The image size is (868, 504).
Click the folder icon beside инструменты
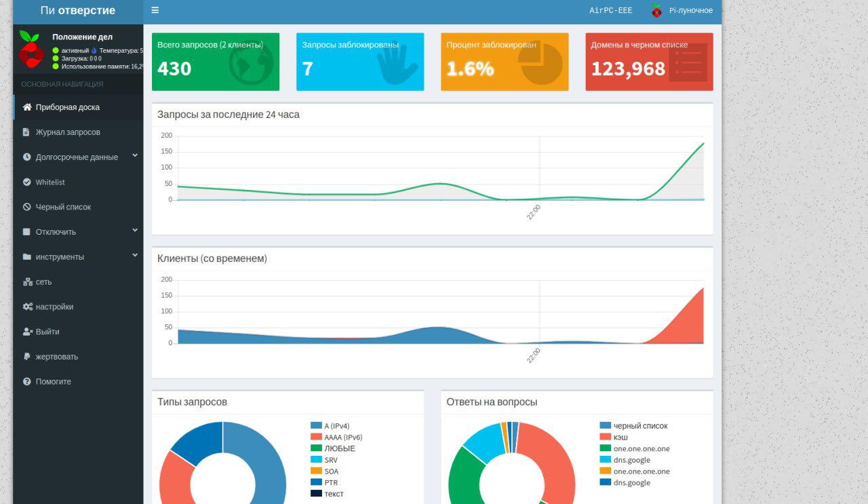coord(26,257)
